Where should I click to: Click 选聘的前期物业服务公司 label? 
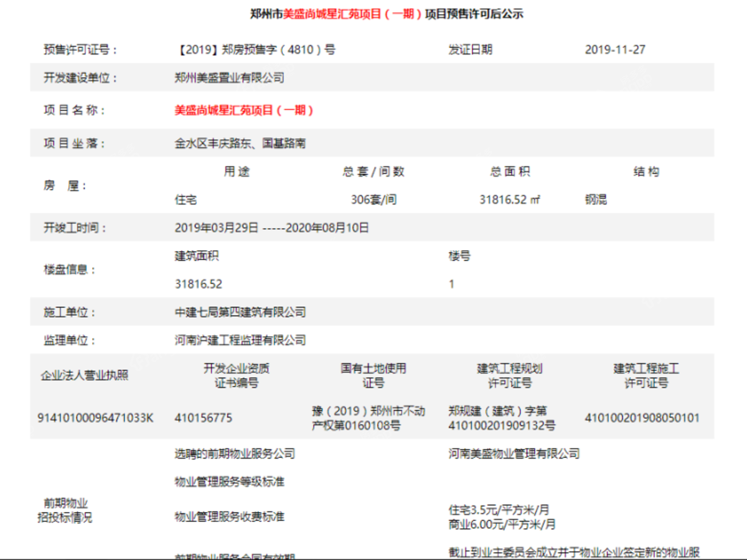(235, 454)
